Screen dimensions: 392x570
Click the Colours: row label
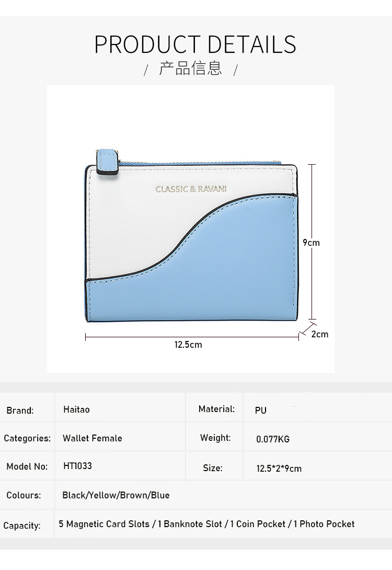[24, 495]
